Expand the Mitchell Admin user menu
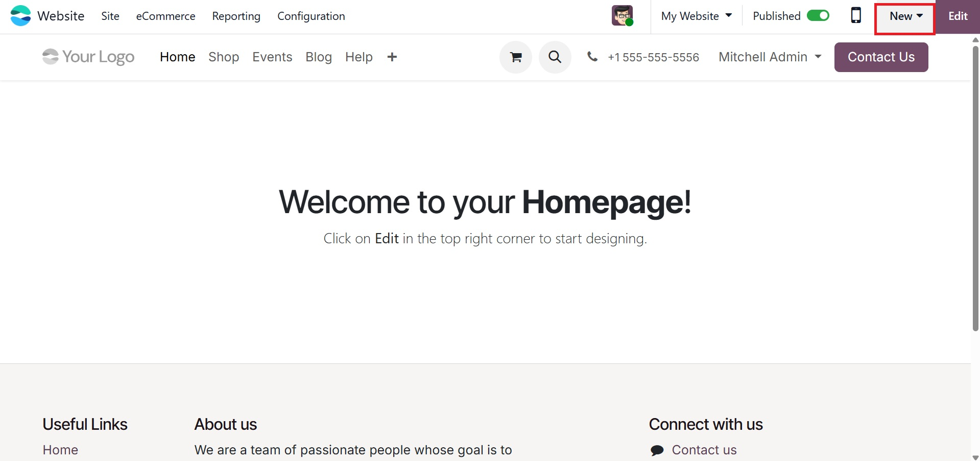The image size is (980, 461). pyautogui.click(x=770, y=57)
